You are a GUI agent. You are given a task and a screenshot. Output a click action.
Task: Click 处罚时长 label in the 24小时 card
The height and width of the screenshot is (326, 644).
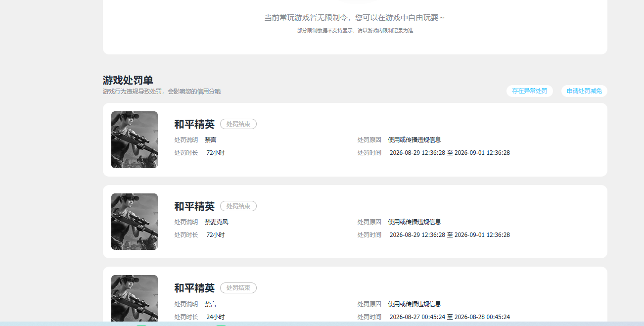tap(186, 317)
